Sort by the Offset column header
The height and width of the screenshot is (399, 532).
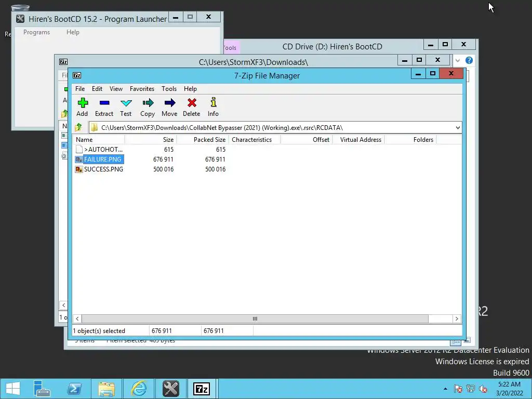pos(307,139)
